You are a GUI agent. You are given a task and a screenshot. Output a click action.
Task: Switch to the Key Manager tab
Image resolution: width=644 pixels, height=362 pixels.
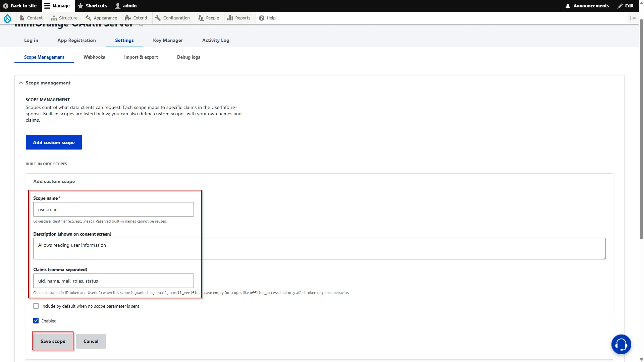168,40
